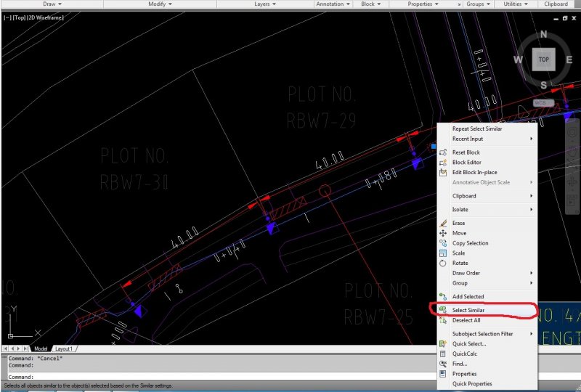
Task: Open the Draw panel dropdown
Action: coord(52,4)
